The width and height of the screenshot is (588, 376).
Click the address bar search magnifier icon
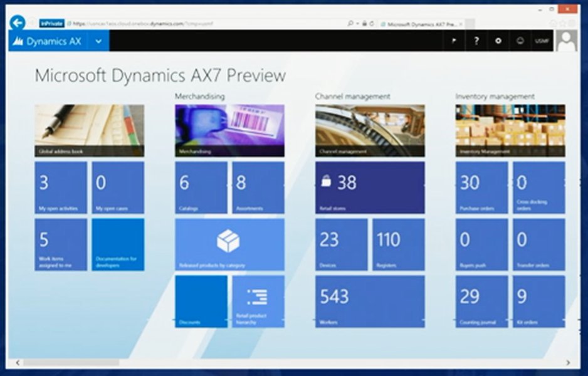tap(350, 23)
